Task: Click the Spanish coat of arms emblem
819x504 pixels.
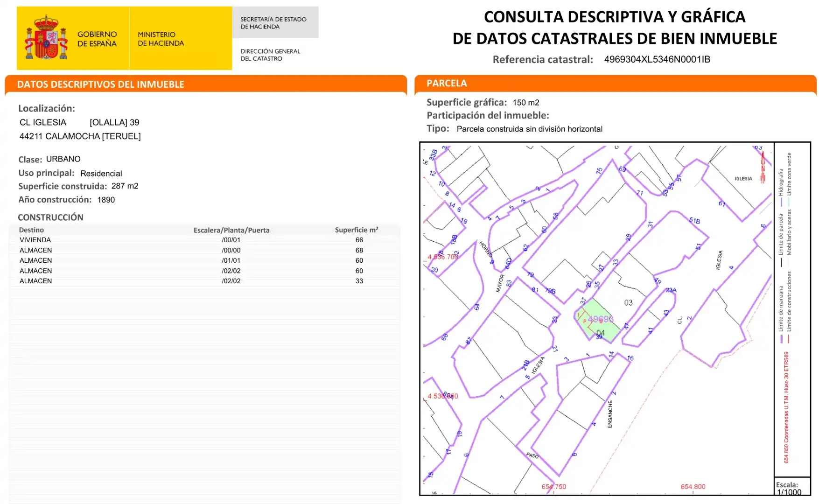Action: point(46,38)
